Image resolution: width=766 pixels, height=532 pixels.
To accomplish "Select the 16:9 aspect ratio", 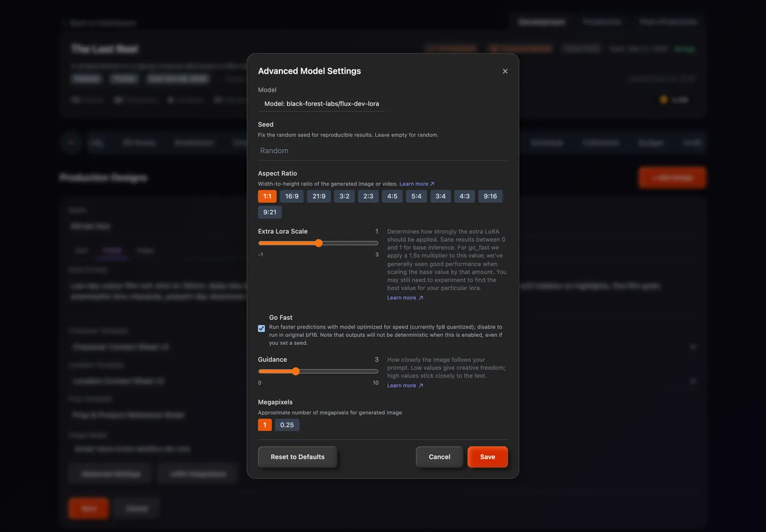I will pos(292,196).
